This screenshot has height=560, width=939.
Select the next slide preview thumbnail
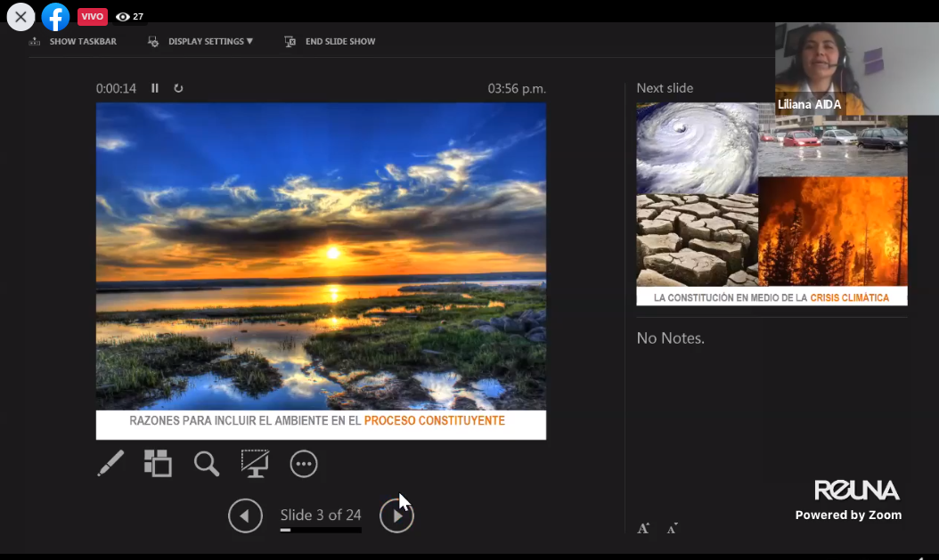[x=772, y=204]
